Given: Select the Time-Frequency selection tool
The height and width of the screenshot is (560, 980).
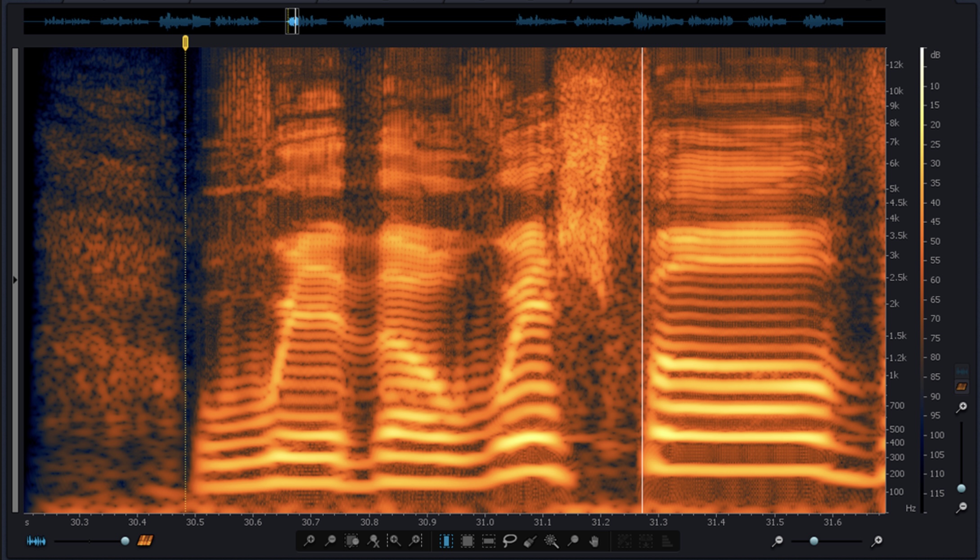Looking at the screenshot, I should 467,541.
